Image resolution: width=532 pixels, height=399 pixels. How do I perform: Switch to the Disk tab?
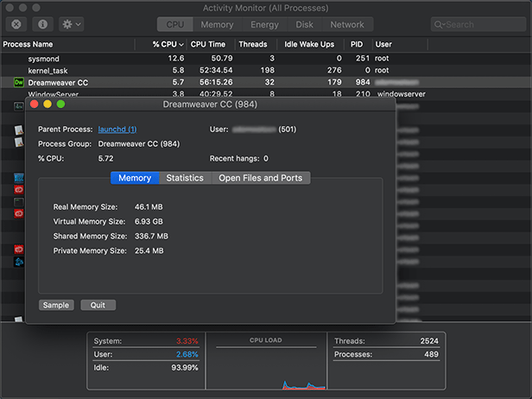[304, 24]
